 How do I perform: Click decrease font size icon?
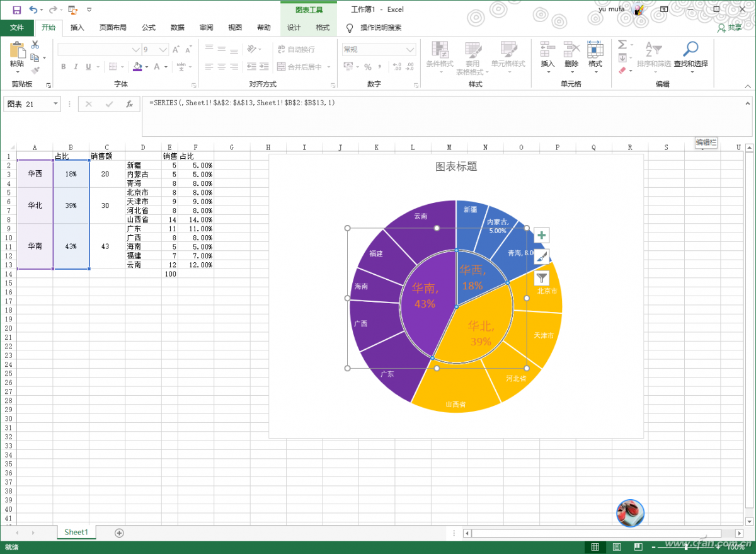pyautogui.click(x=188, y=49)
